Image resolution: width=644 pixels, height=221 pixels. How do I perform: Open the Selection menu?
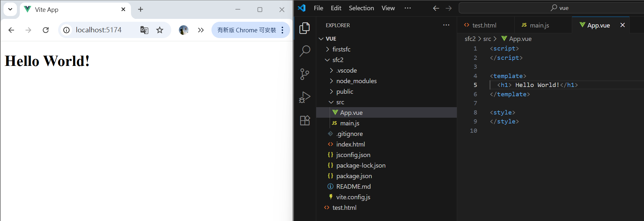tap(361, 8)
